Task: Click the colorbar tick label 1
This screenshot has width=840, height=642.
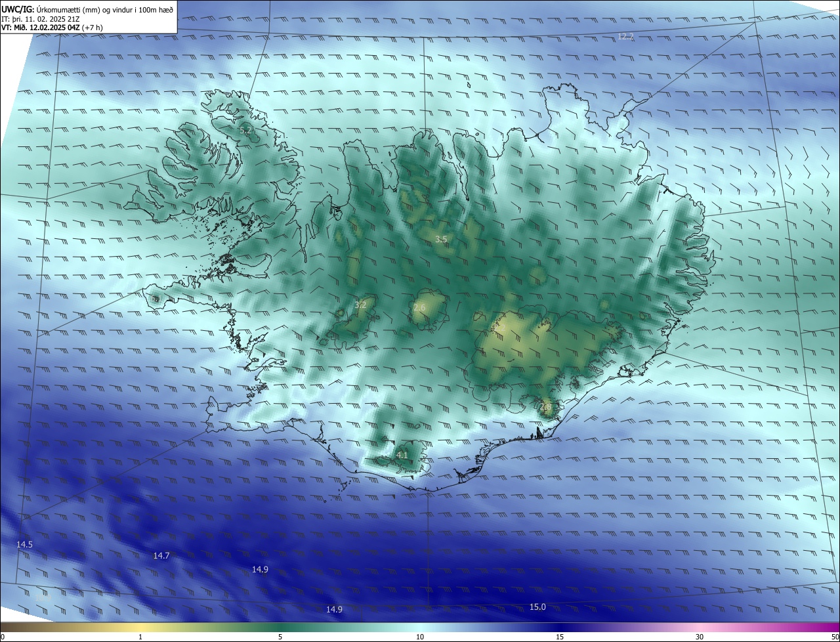Action: click(140, 637)
